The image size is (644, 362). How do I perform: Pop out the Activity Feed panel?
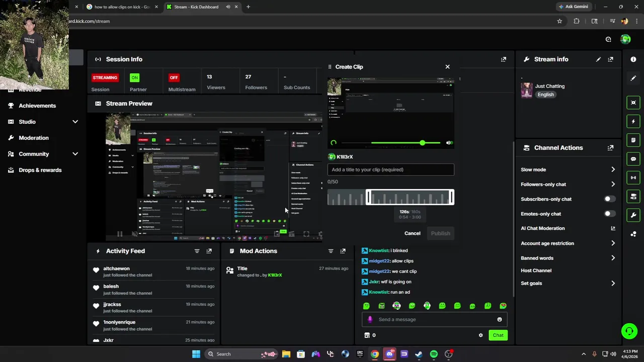tap(209, 251)
